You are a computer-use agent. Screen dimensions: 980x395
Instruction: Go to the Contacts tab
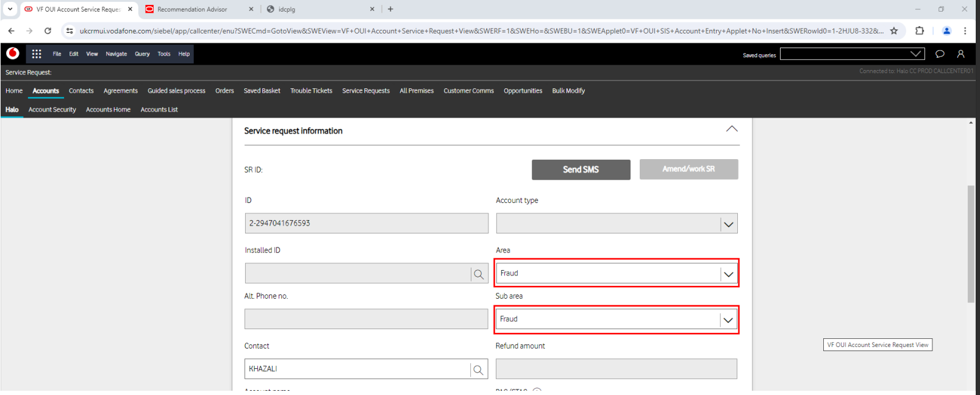pos(81,91)
